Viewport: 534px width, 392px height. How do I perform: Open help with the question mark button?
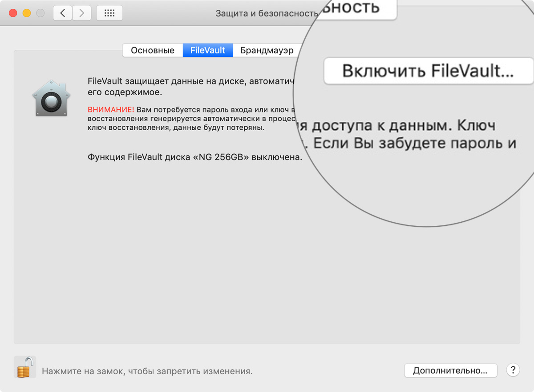coord(513,370)
